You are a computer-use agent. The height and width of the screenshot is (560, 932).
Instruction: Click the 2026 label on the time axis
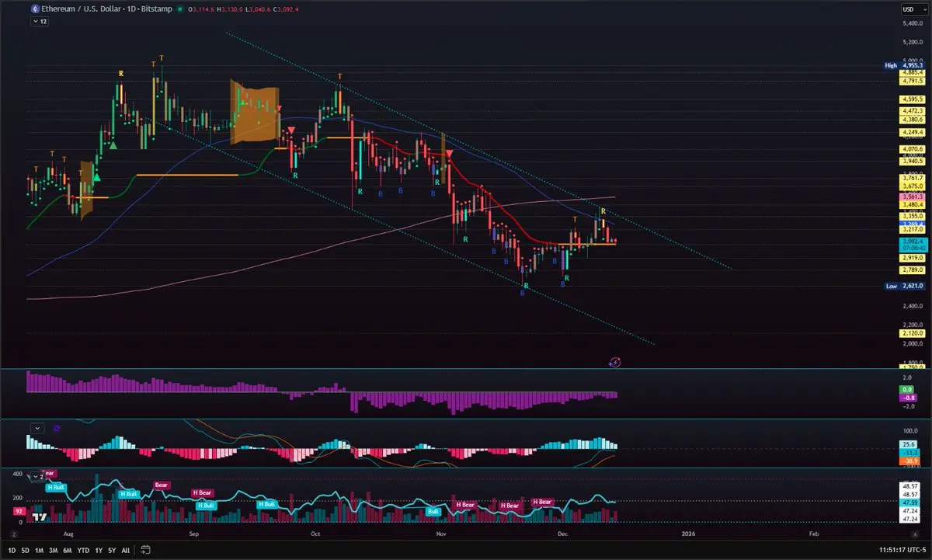687,535
